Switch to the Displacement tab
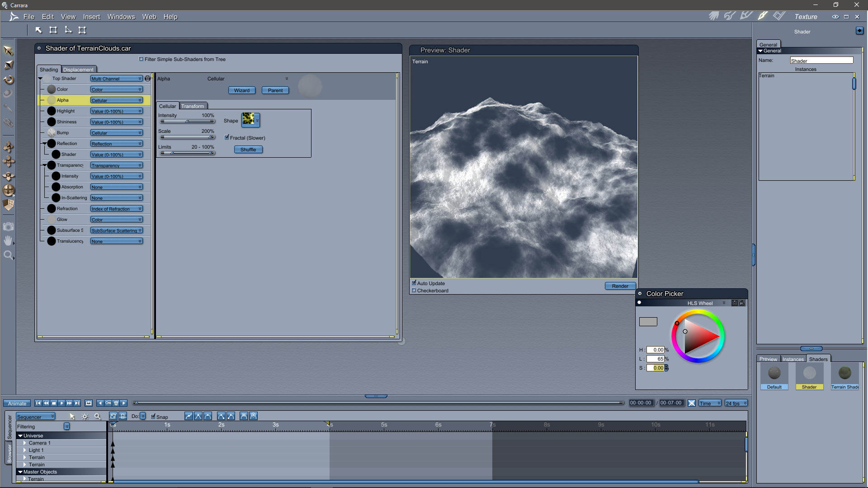The image size is (868, 488). 78,70
